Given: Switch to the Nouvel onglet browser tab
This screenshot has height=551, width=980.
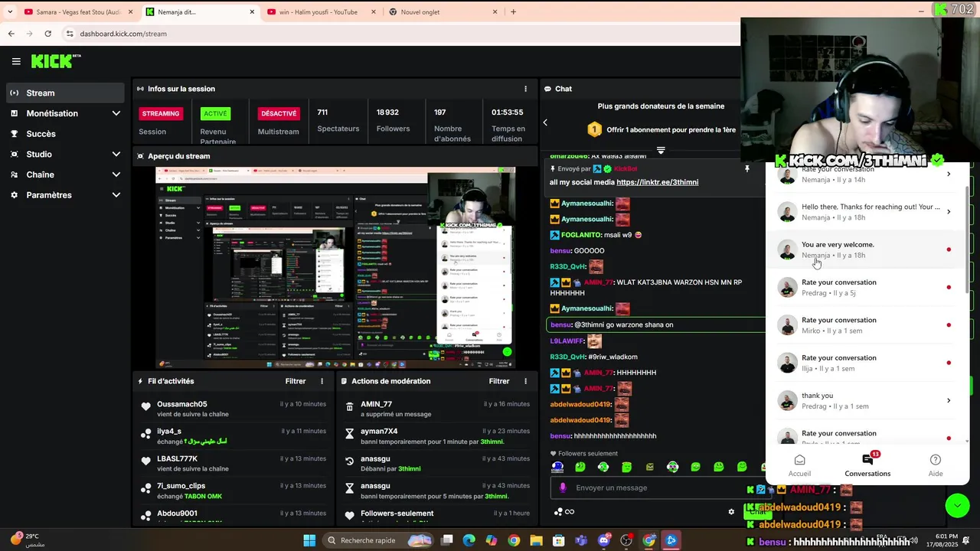Looking at the screenshot, I should (443, 12).
